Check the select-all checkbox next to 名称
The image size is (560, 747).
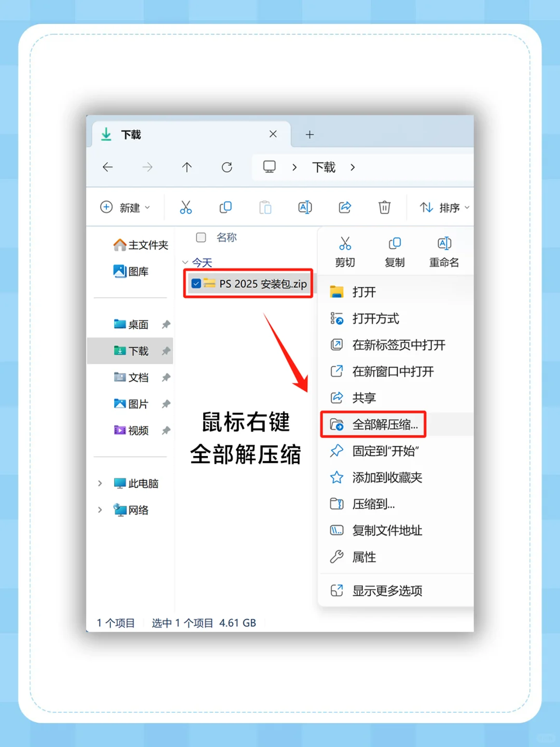(201, 238)
